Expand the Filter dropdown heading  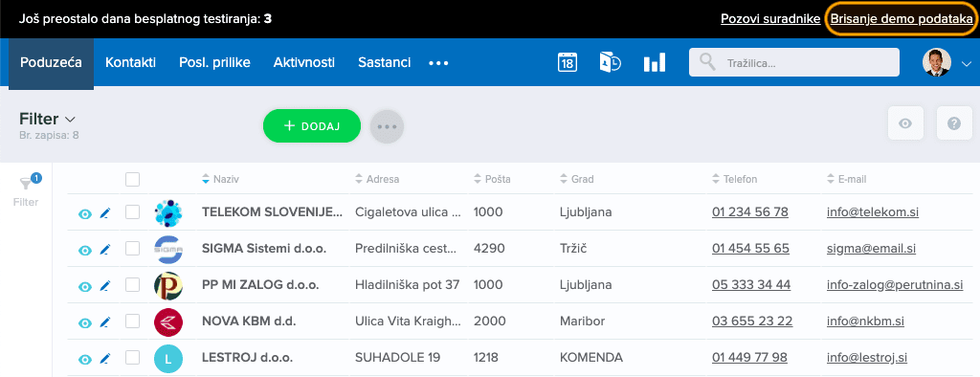pos(48,119)
